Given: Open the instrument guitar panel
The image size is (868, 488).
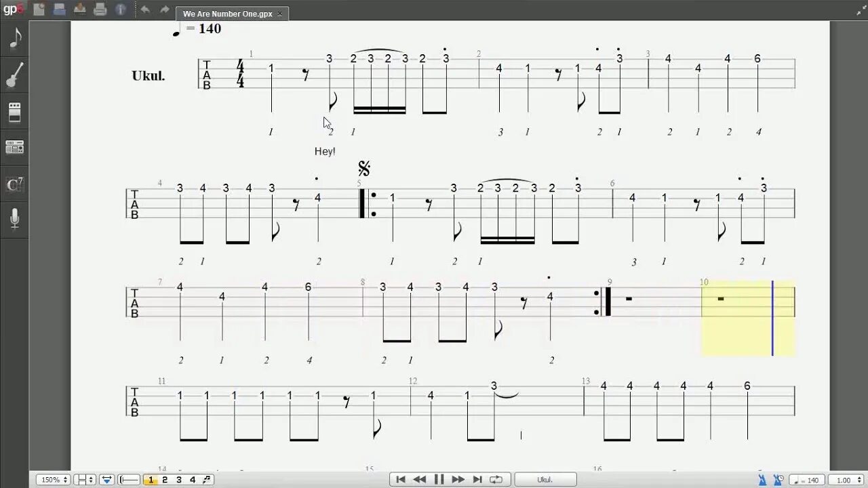Looking at the screenshot, I should tap(15, 75).
